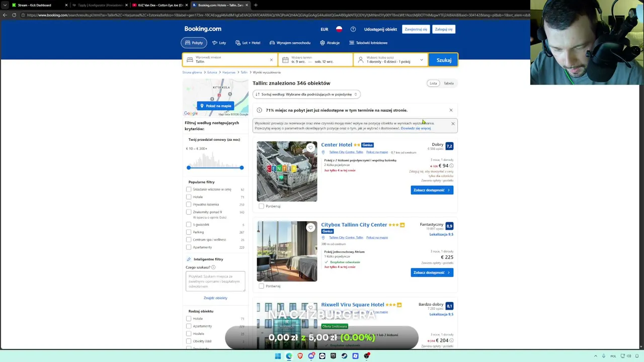This screenshot has height=362, width=644.
Task: Check the 5 gwiazdek filter
Action: (x=189, y=225)
